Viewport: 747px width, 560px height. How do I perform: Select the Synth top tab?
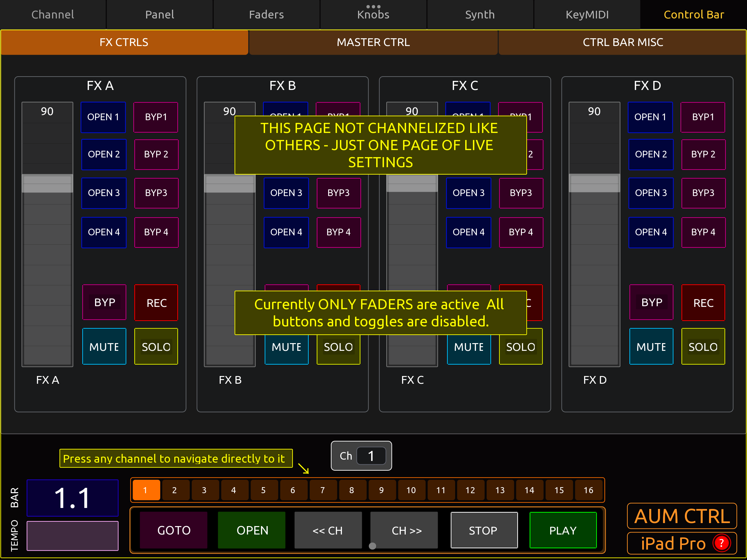click(480, 14)
